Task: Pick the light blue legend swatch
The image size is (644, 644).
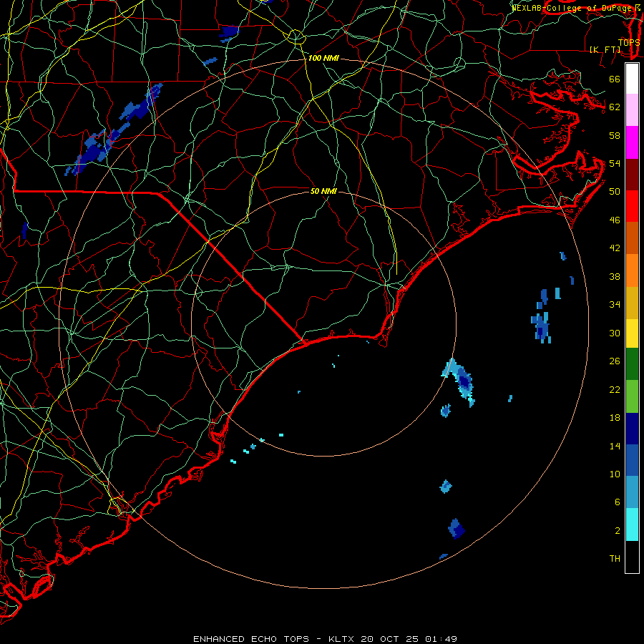Action: [632, 492]
